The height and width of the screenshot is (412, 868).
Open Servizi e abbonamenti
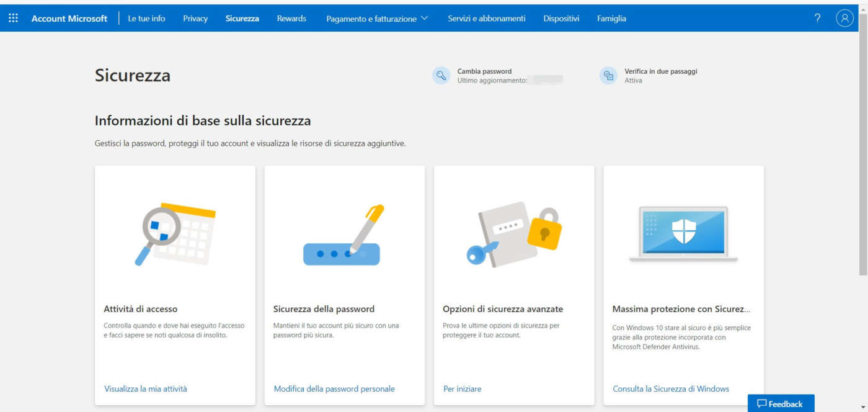[487, 19]
